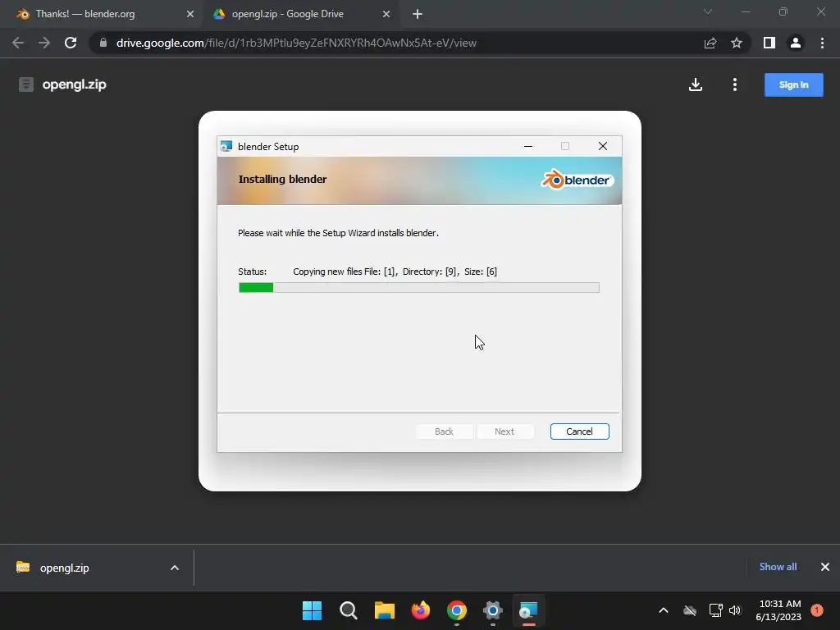Viewport: 840px width, 630px height.
Task: Switch to opengl.zip Google Drive tab
Action: pyautogui.click(x=302, y=14)
